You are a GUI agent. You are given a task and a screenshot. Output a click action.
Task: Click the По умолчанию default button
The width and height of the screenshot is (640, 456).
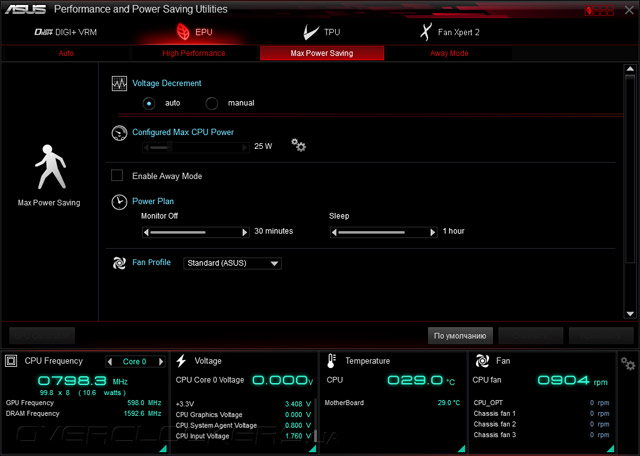460,336
